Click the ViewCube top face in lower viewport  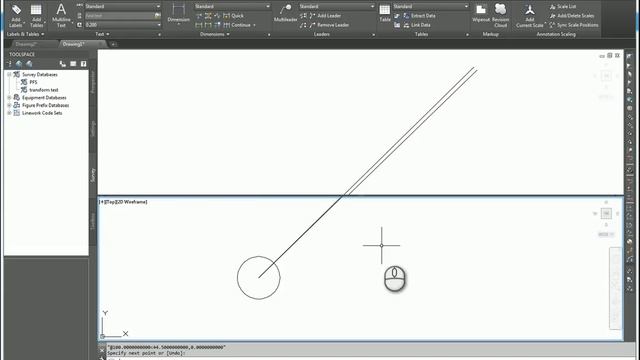click(x=606, y=213)
